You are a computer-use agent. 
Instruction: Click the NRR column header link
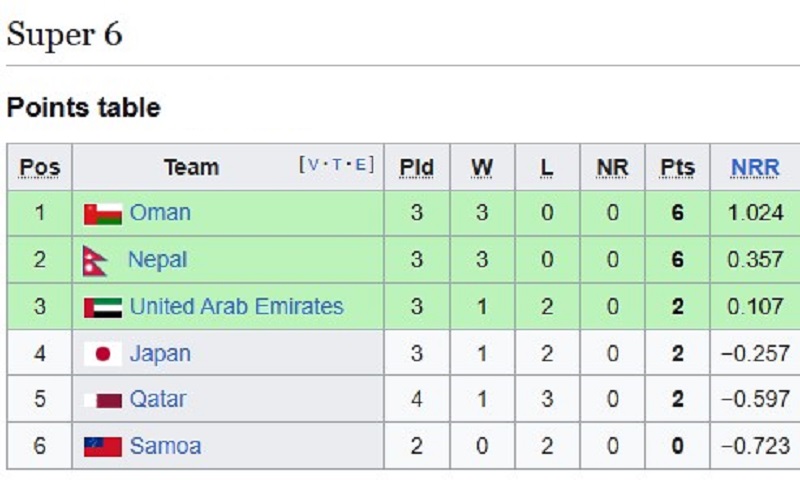coord(755,167)
